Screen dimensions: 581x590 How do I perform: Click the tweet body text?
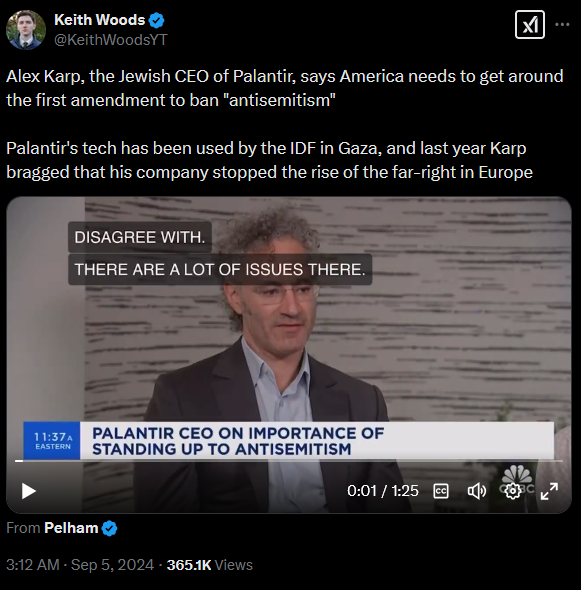point(284,124)
